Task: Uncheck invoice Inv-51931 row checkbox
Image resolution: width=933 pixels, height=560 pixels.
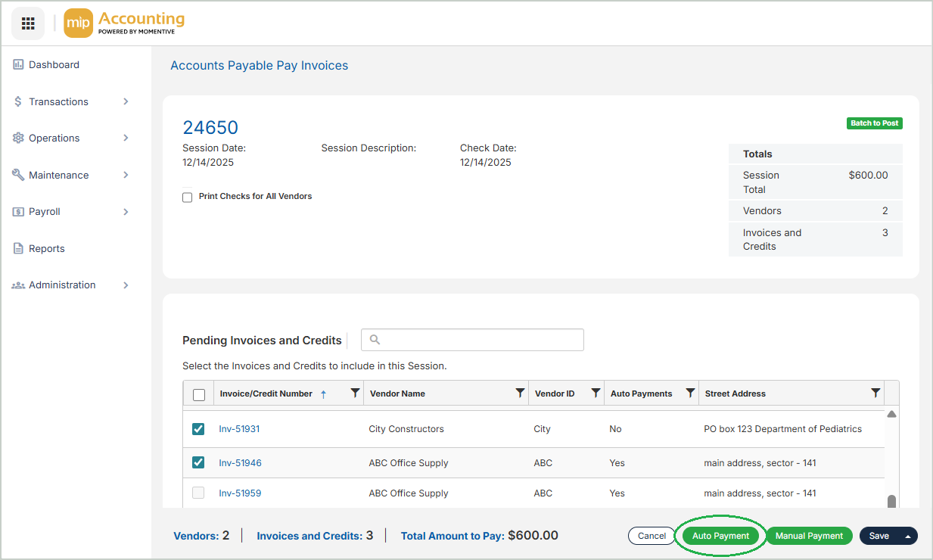Action: (x=198, y=429)
